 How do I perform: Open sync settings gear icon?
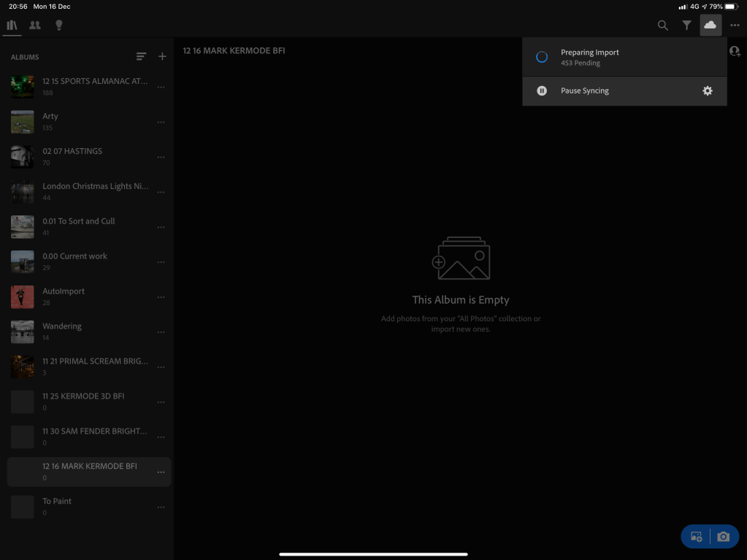(707, 91)
